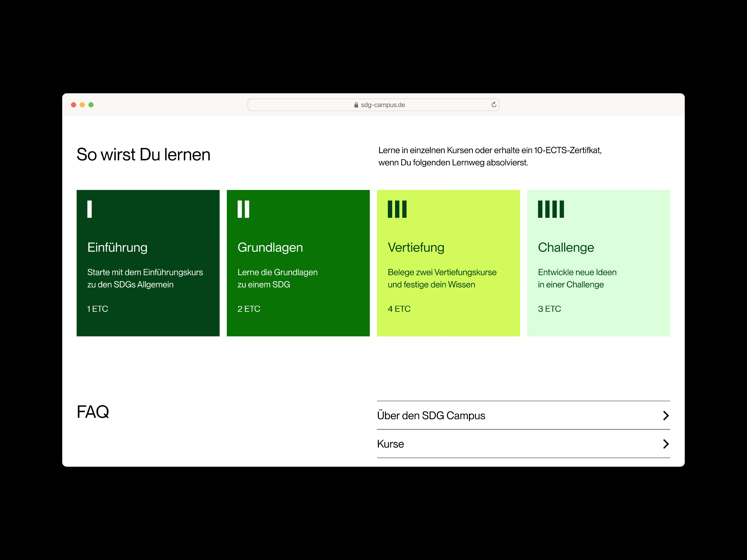This screenshot has height=560, width=747.
Task: Click the 1 ETC label on Einführung card
Action: coord(98,309)
